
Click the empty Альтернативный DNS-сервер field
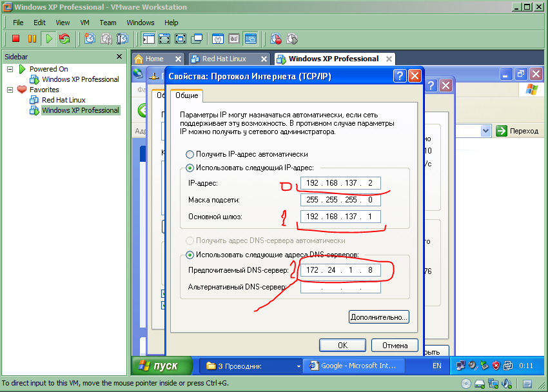point(340,287)
